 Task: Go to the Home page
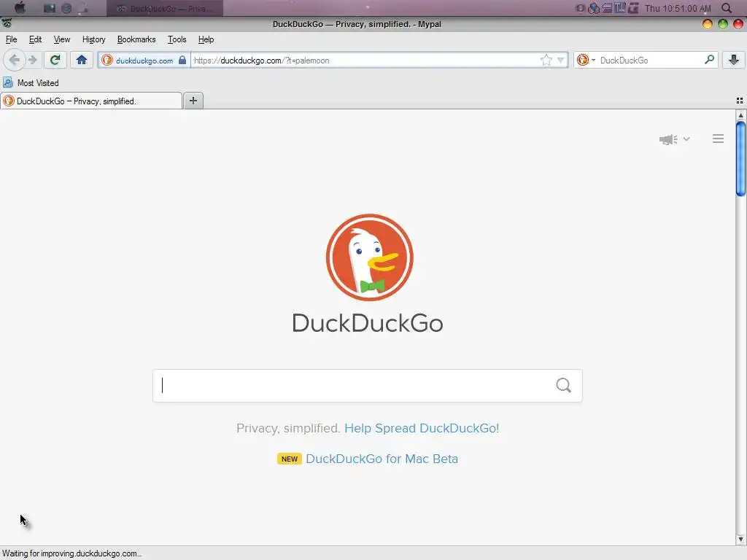[82, 60]
